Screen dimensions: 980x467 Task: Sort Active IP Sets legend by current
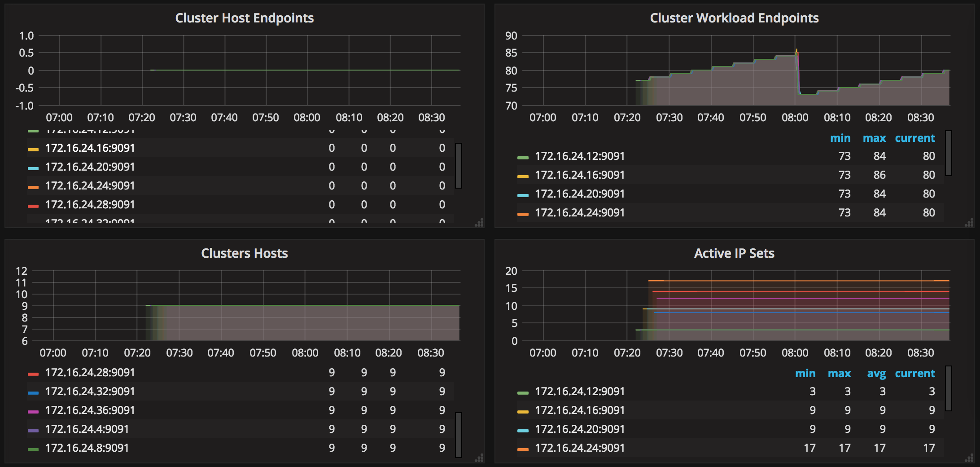point(915,374)
